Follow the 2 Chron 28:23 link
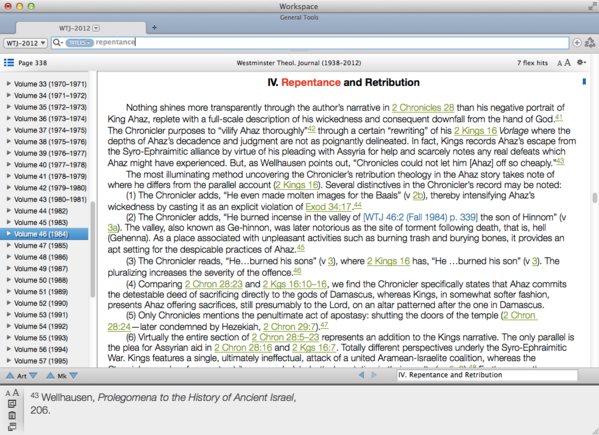The width and height of the screenshot is (599, 435). pyautogui.click(x=214, y=284)
